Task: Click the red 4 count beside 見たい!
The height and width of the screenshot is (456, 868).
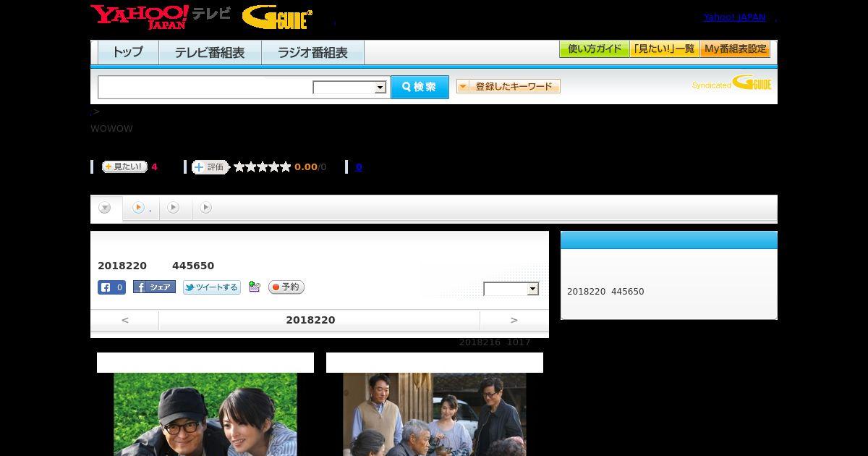Action: tap(154, 167)
